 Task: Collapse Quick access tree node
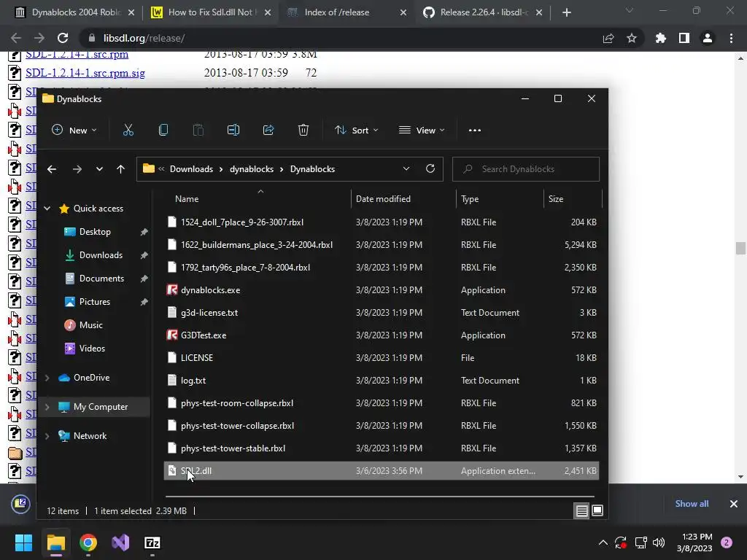(47, 208)
